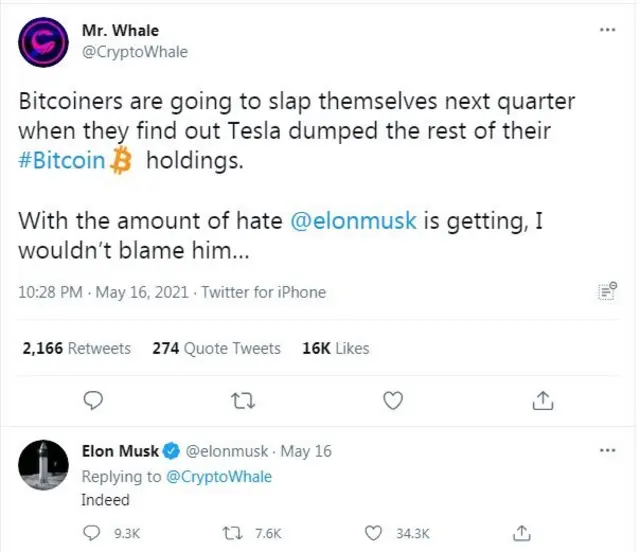Share Mr. Whale's tweet

tap(543, 400)
